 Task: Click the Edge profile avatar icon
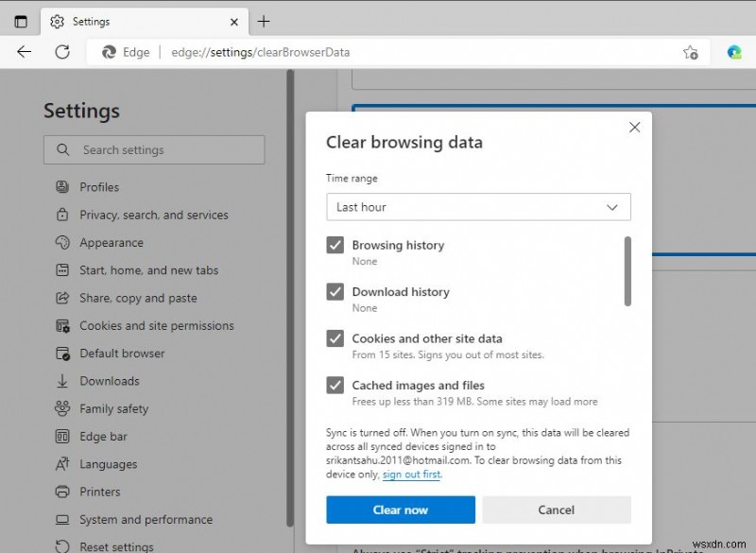click(x=735, y=53)
